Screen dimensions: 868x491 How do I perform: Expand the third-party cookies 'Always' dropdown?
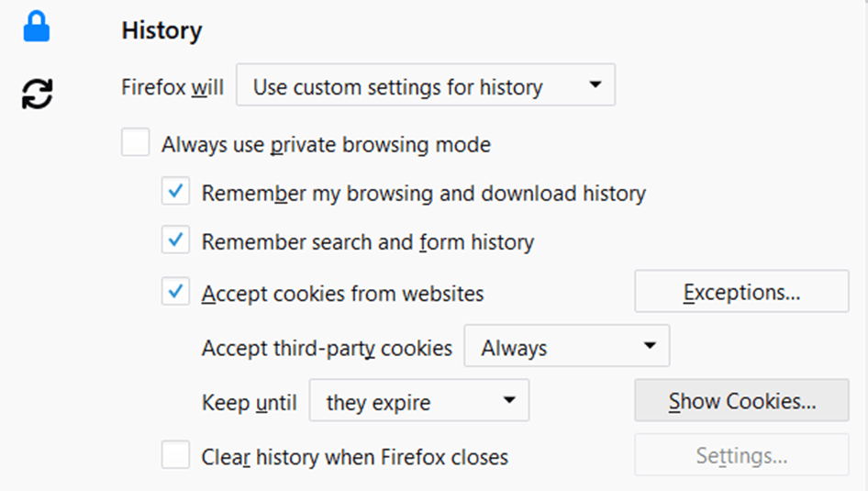coord(566,348)
